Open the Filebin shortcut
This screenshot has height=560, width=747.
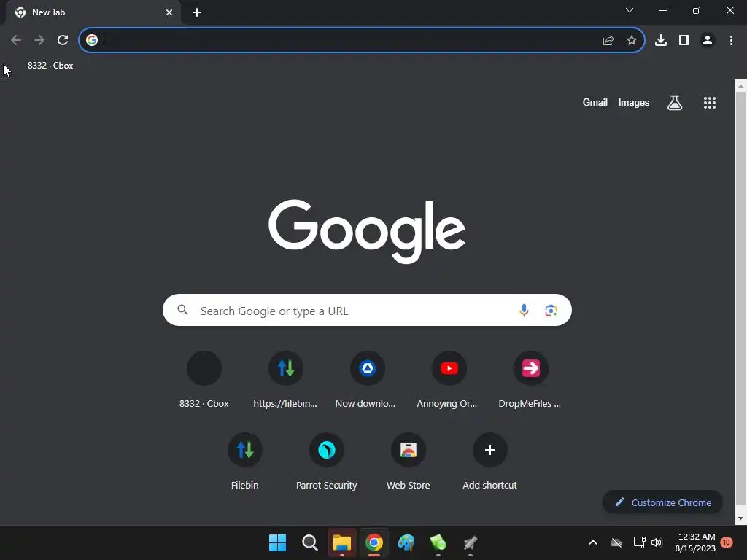click(245, 462)
